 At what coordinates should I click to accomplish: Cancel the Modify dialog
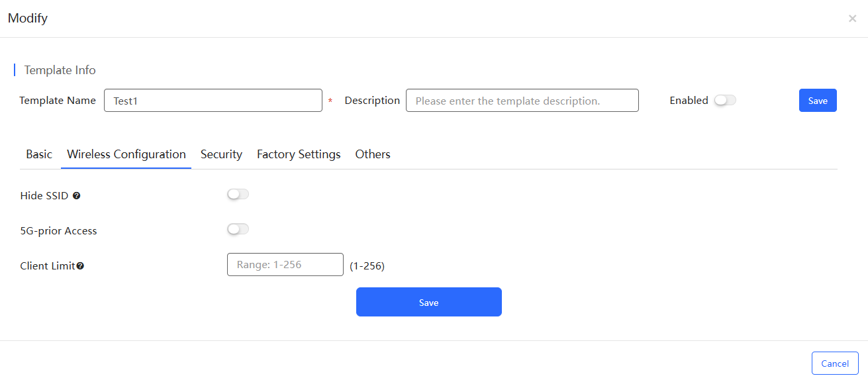[x=835, y=363]
